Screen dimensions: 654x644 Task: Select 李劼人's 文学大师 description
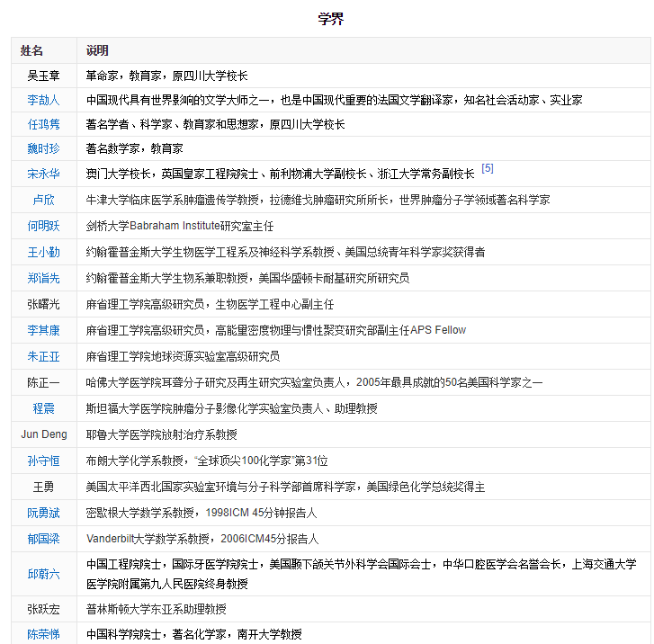point(334,100)
